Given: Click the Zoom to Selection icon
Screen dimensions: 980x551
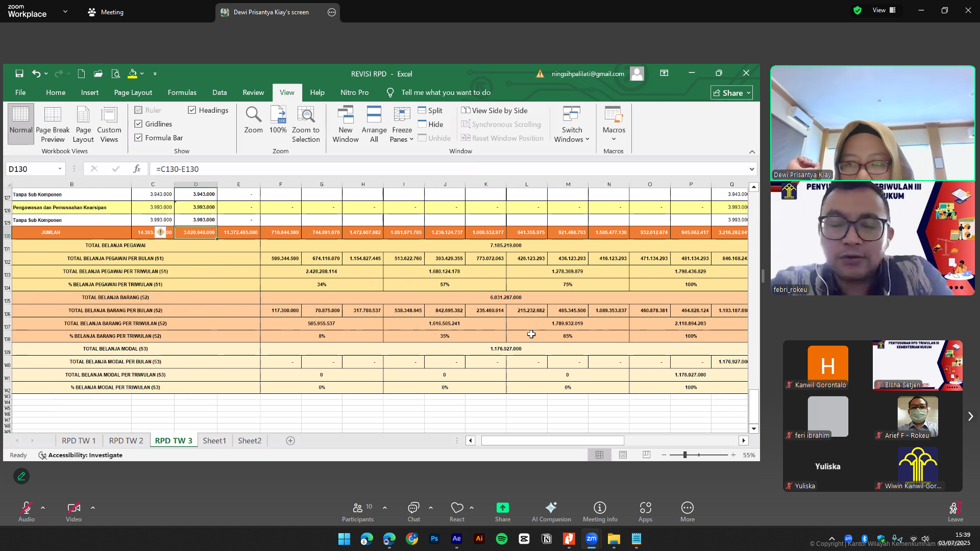Looking at the screenshot, I should [x=306, y=115].
